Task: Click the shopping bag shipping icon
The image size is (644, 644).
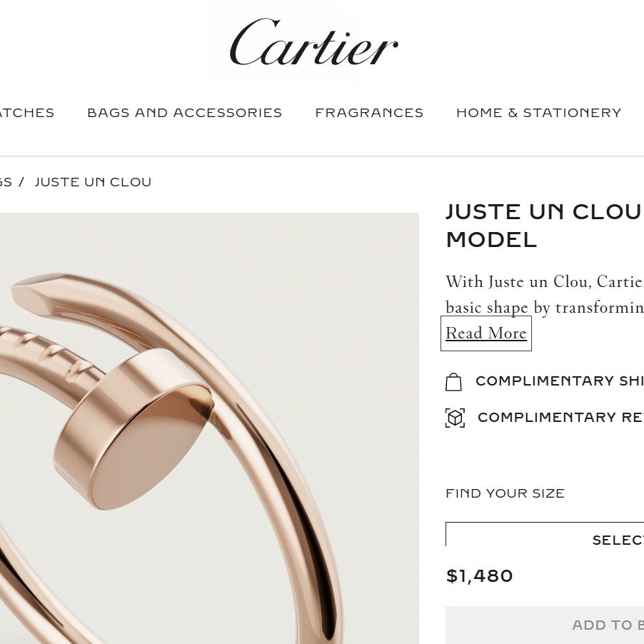Action: click(453, 382)
